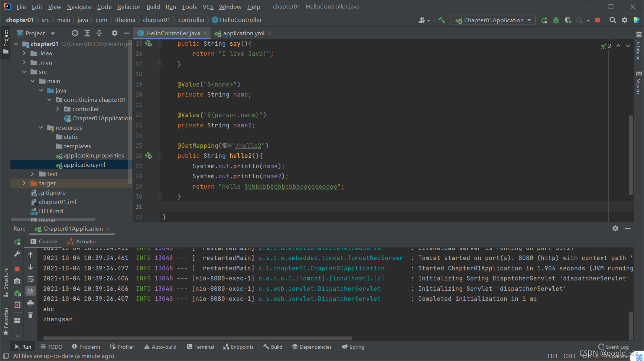The image size is (644, 361).
Task: Toggle scroll to end in console
Action: (x=30, y=291)
